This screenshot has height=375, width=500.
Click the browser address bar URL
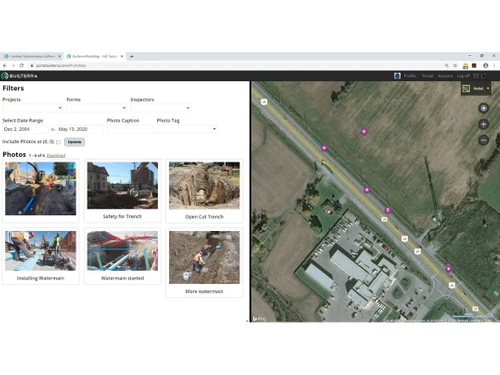(61, 66)
